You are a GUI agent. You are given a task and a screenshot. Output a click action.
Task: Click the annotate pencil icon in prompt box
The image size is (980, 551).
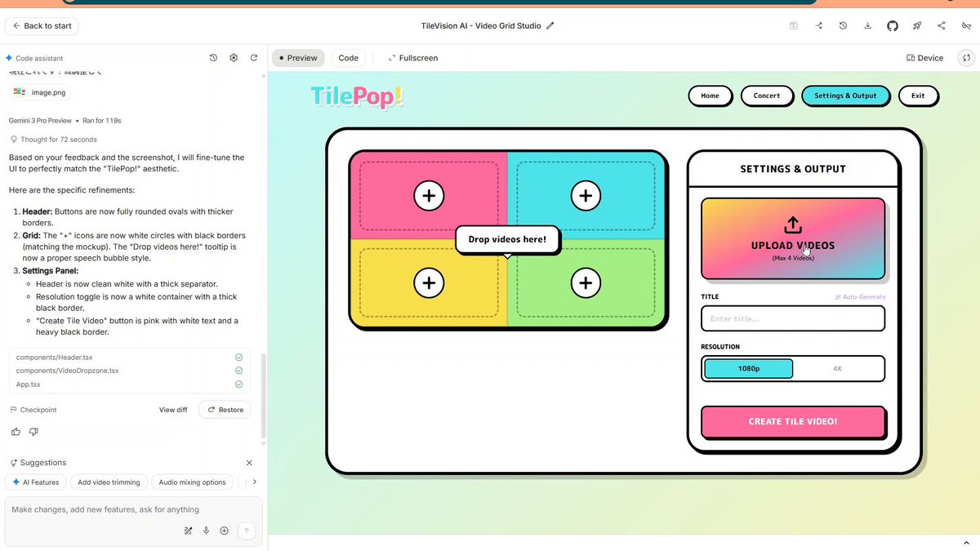point(188,531)
